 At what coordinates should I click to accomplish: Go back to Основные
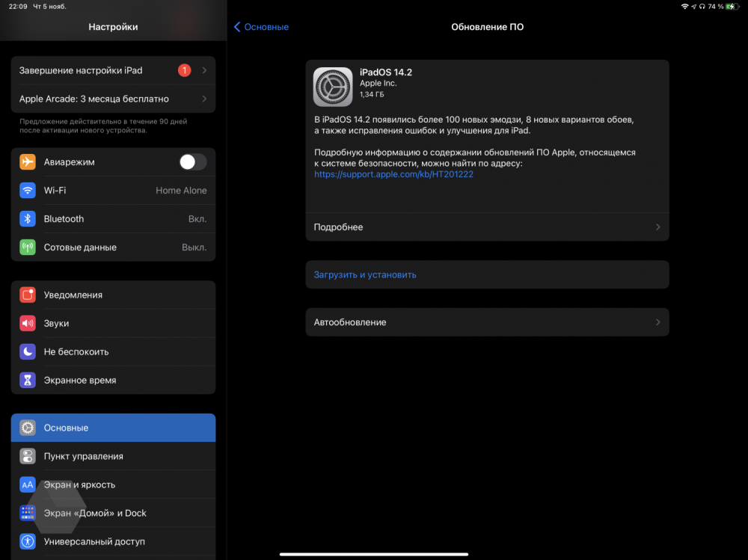261,27
